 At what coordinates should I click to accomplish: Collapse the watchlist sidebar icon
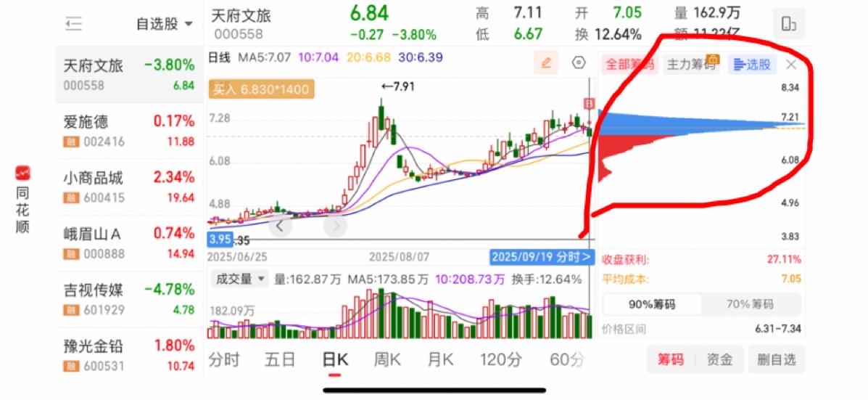(73, 23)
